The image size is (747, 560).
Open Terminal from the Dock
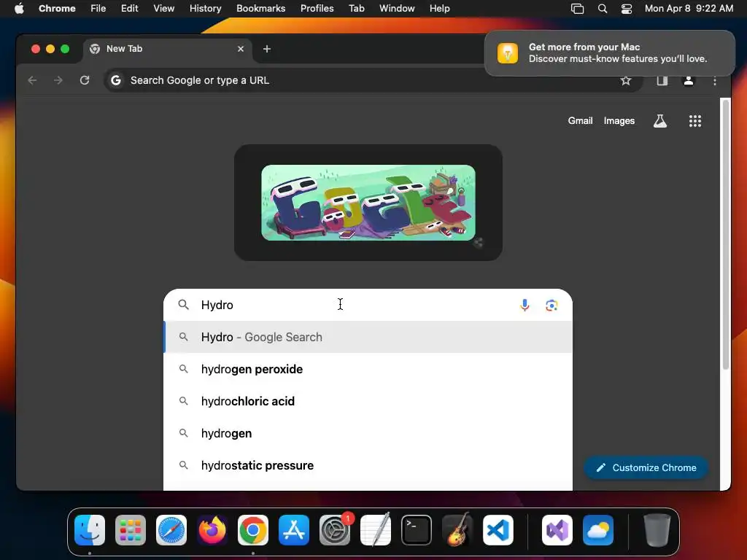tap(417, 530)
